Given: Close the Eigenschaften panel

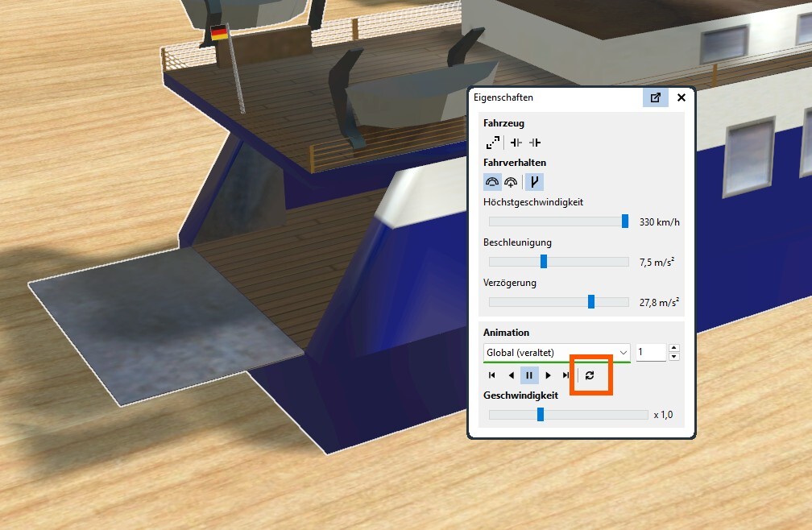Looking at the screenshot, I should 681,97.
